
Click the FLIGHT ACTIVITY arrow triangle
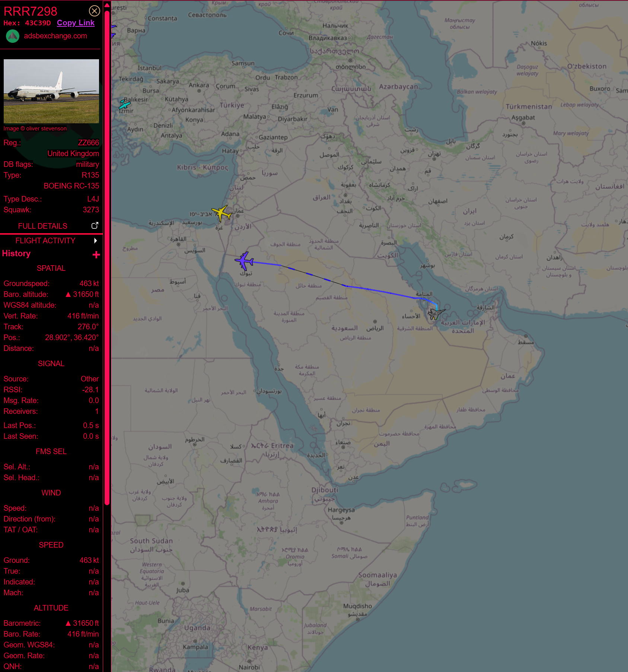(x=96, y=241)
